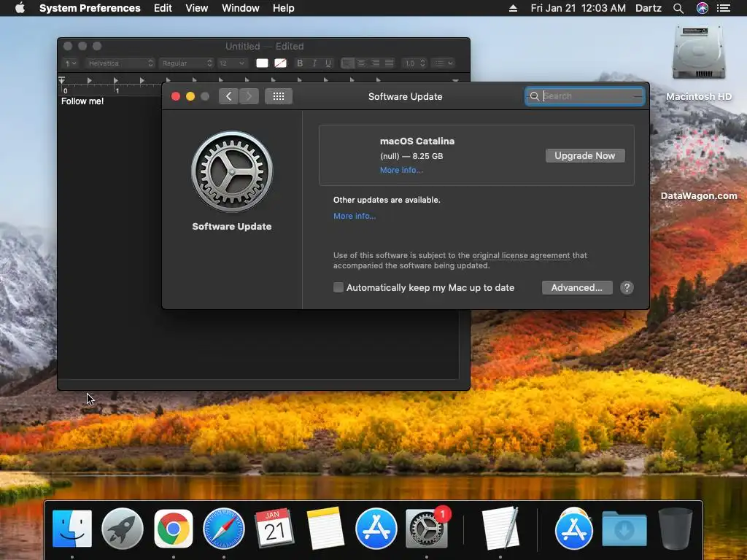Viewport: 747px width, 560px height.
Task: Align text left in TextEdit
Action: (347, 63)
